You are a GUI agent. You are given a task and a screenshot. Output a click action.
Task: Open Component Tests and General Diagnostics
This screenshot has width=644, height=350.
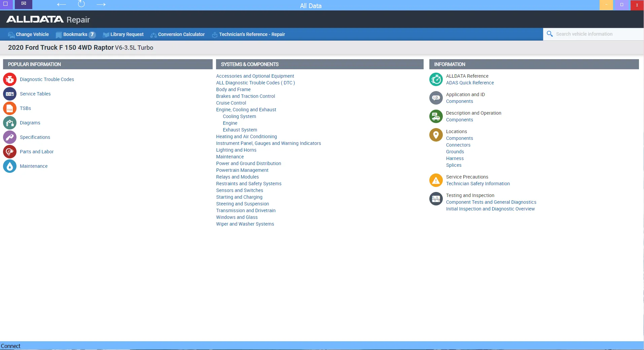[x=491, y=202]
